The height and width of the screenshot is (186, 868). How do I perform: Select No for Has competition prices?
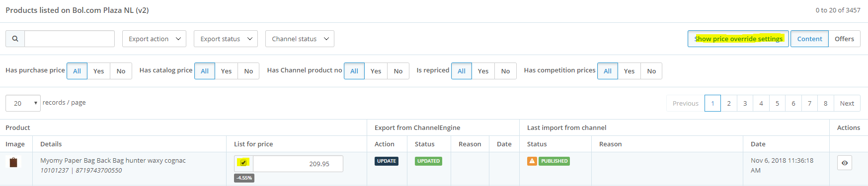click(x=651, y=71)
